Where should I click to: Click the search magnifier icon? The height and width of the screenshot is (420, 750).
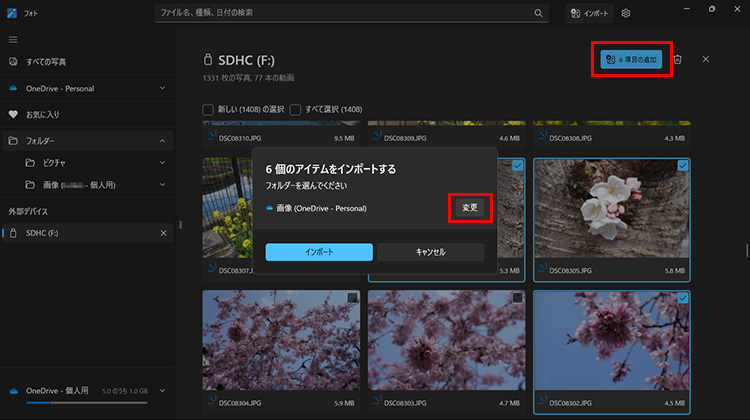pyautogui.click(x=538, y=13)
